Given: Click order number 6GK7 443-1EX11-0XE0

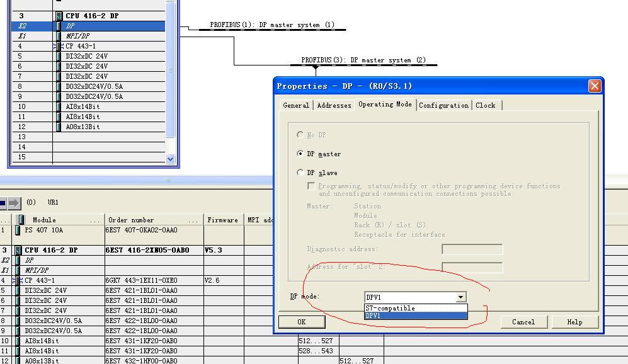Looking at the screenshot, I should pos(141,280).
